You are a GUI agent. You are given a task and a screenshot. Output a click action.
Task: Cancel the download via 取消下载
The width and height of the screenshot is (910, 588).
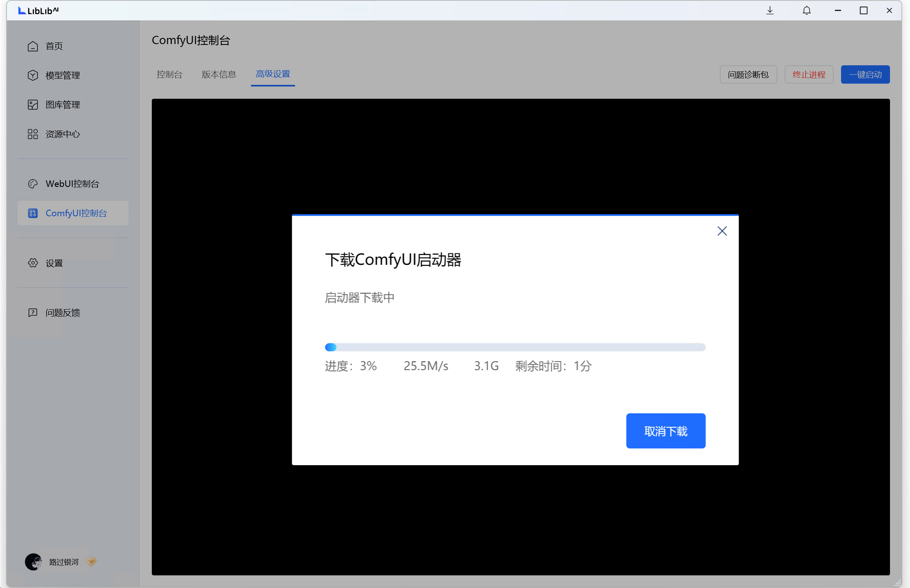tap(666, 430)
